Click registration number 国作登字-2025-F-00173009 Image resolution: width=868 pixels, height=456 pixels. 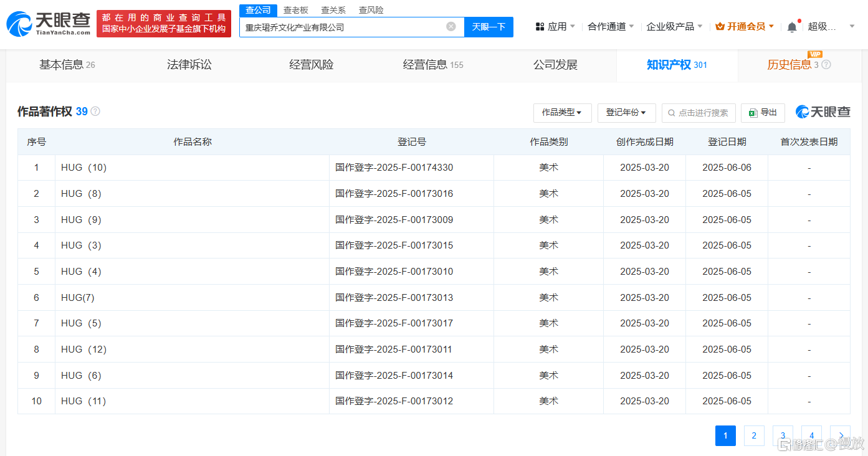pos(394,220)
